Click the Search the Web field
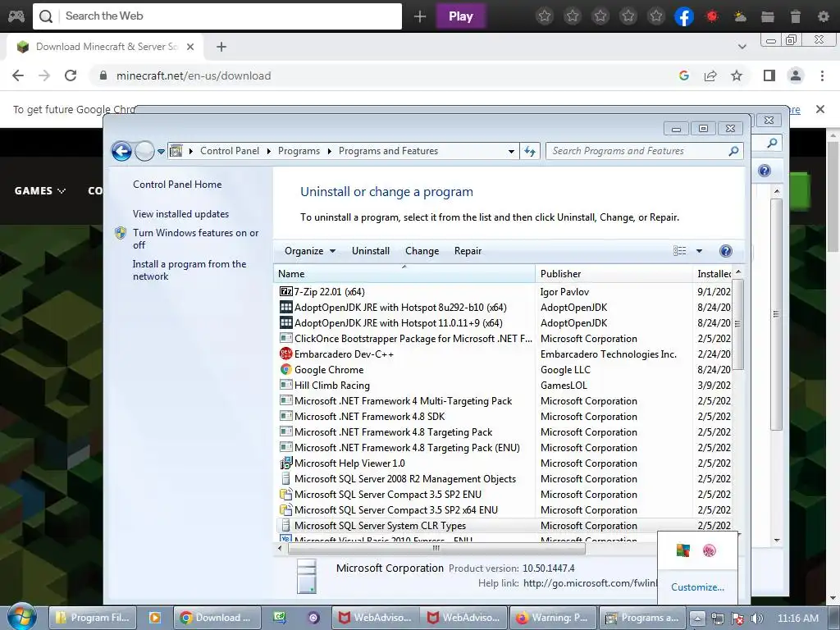 (217, 16)
